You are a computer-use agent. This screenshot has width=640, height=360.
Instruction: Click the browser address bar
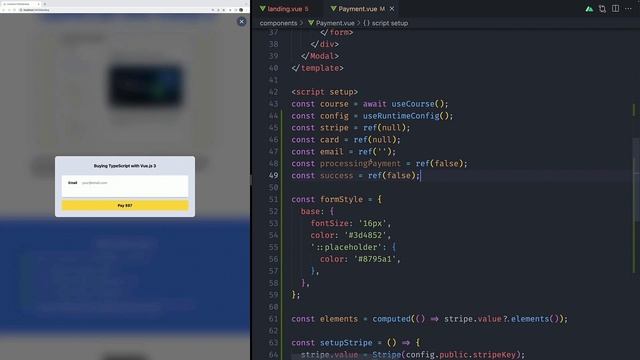[x=114, y=10]
